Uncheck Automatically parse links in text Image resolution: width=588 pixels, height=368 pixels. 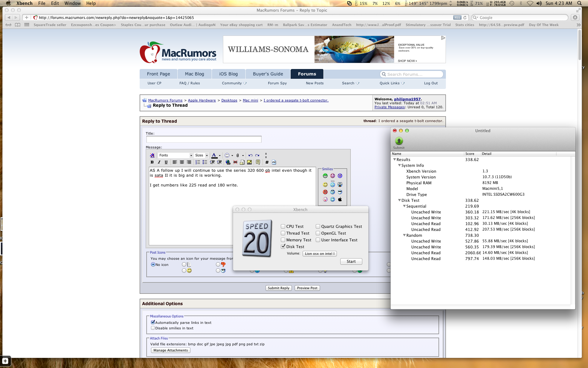pyautogui.click(x=153, y=322)
